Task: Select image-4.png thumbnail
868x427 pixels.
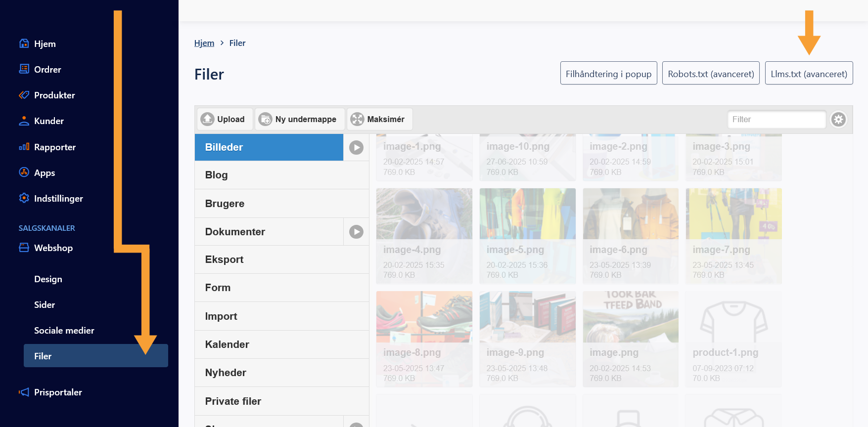Action: (424, 236)
